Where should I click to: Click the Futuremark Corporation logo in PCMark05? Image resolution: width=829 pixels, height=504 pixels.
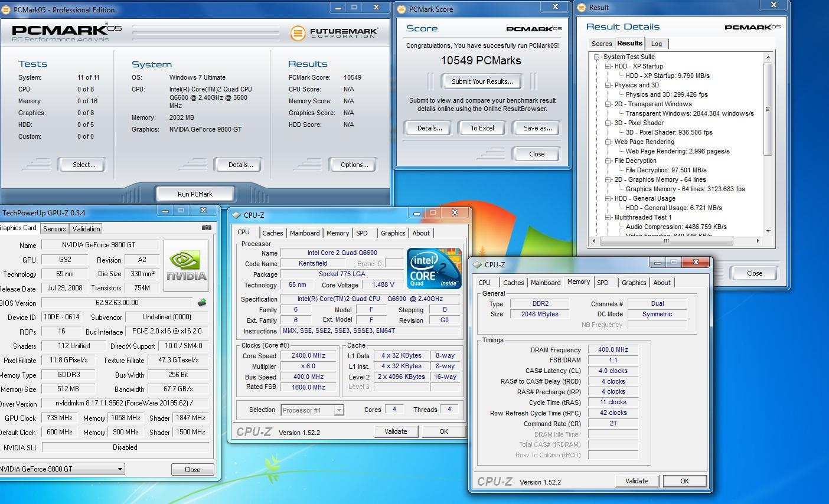[334, 32]
